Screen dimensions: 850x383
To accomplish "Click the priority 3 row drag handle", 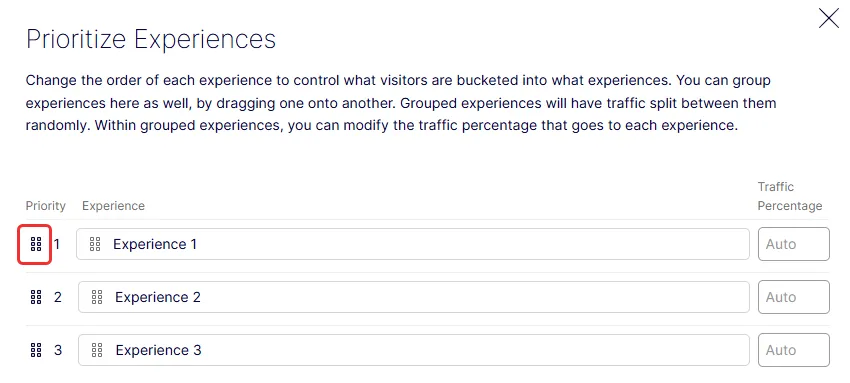I will pyautogui.click(x=36, y=350).
